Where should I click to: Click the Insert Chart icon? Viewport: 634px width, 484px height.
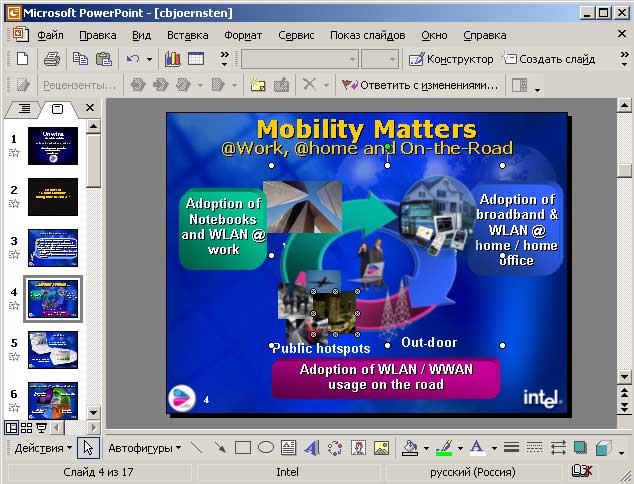[172, 59]
